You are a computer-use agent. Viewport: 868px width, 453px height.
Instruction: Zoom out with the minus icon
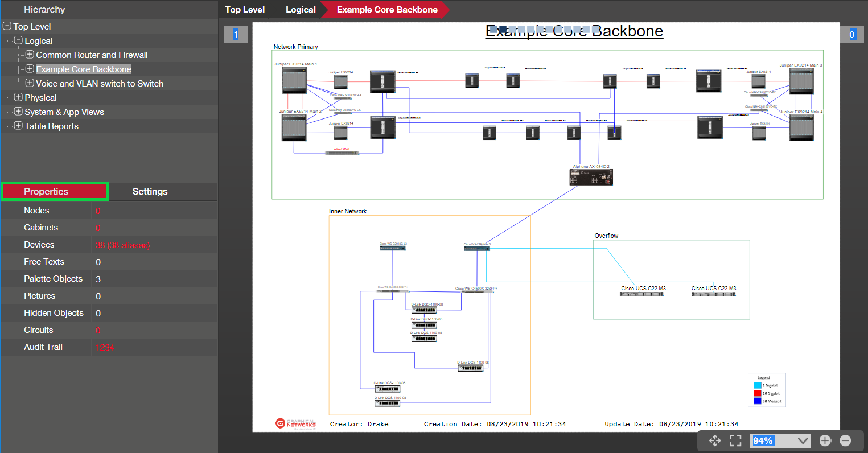pos(845,440)
